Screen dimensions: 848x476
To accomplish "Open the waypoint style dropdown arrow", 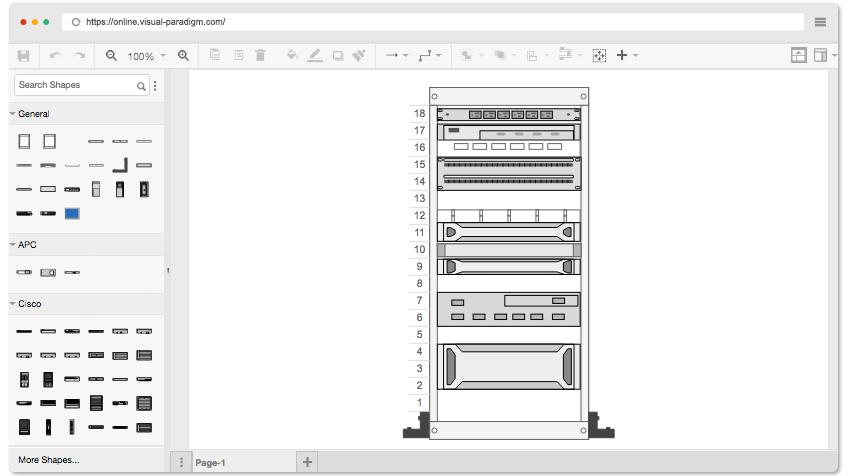I will point(439,55).
